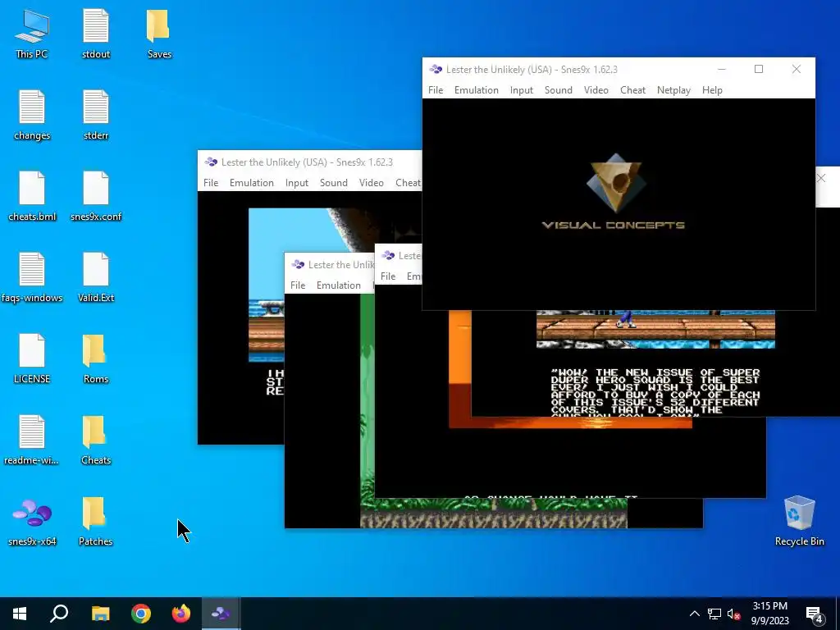Viewport: 840px width, 630px height.
Task: Select the stderr text file icon
Action: point(96,115)
